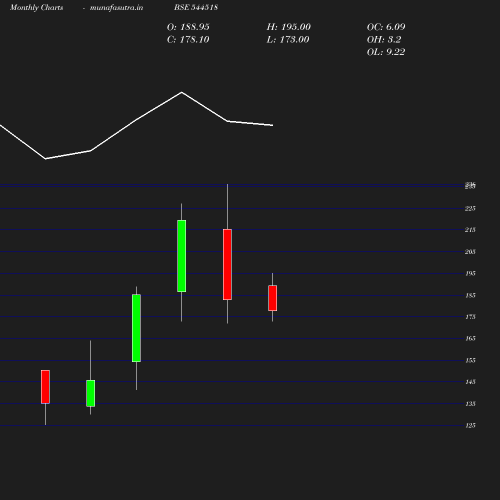
Task: Click the 135 price axis label
Action: (x=471, y=404)
